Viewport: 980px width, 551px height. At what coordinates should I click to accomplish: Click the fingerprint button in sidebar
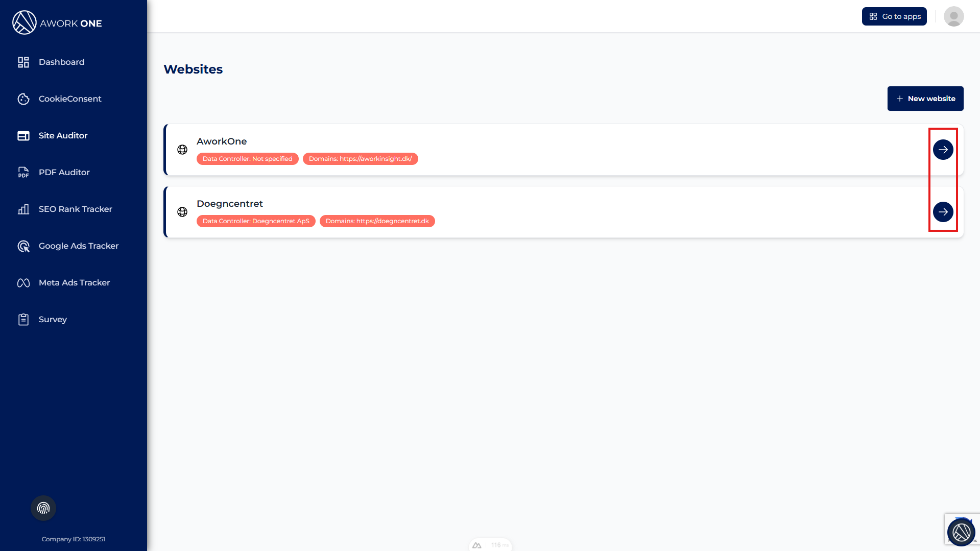pyautogui.click(x=43, y=508)
